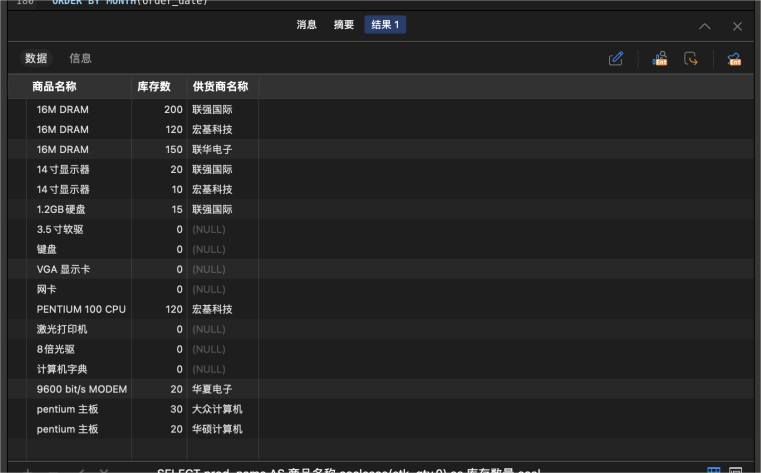761x473 pixels.
Task: Click NULL supplier in 激光打印机 row
Action: click(209, 329)
